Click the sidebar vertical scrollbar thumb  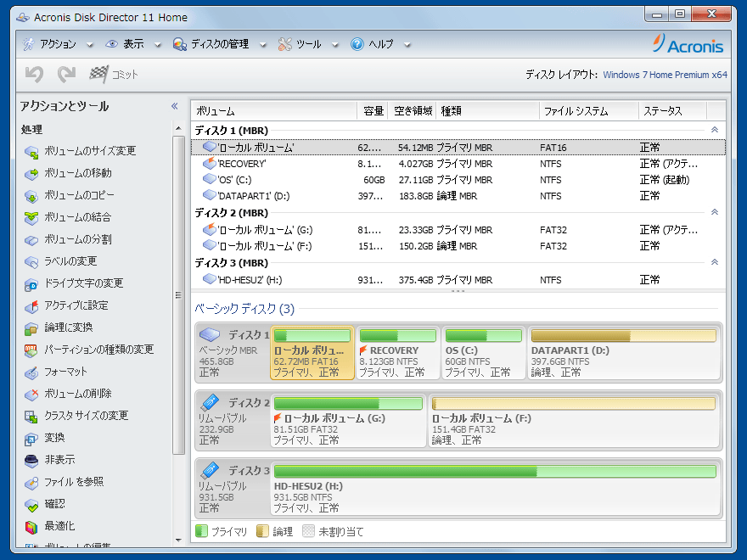click(x=178, y=295)
